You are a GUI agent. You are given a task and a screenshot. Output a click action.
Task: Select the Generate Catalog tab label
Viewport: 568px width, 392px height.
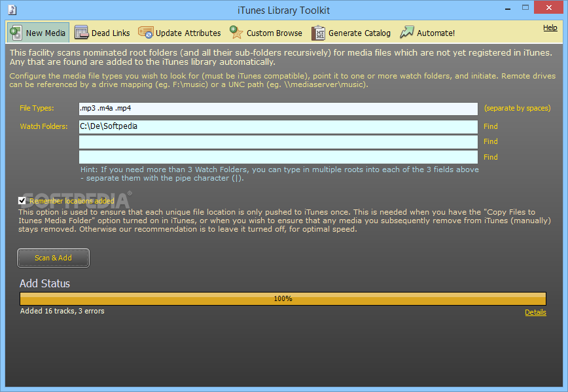[x=359, y=33]
